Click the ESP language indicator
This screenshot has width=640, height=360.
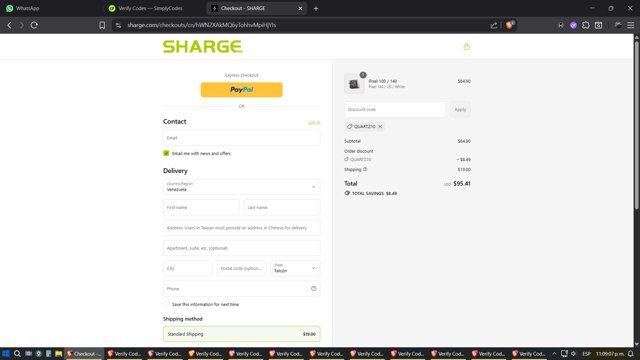(587, 353)
